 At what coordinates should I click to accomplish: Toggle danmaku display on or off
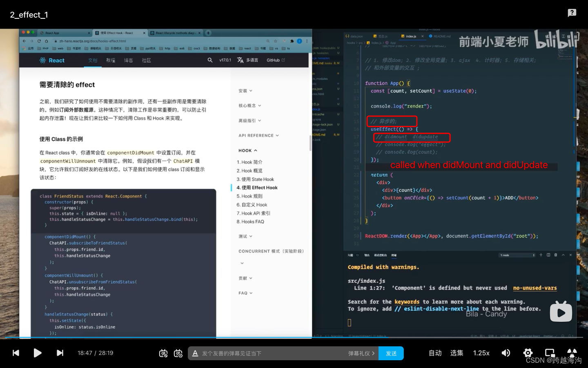coord(163,353)
